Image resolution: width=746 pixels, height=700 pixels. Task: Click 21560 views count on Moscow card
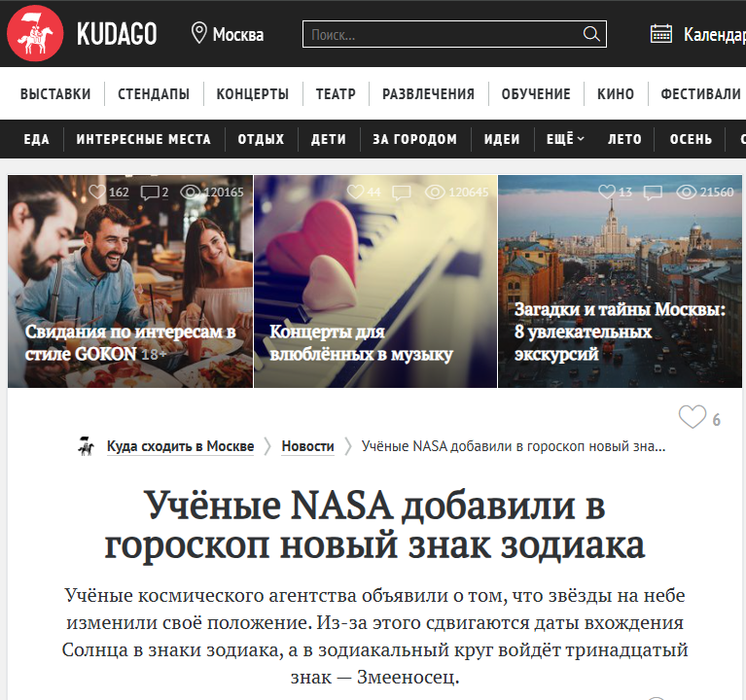coord(716,192)
